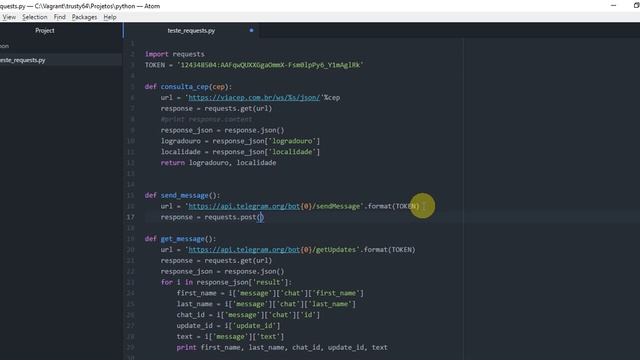This screenshot has width=640, height=360.
Task: Select the teste_requests.py editor tab
Action: tap(191, 31)
